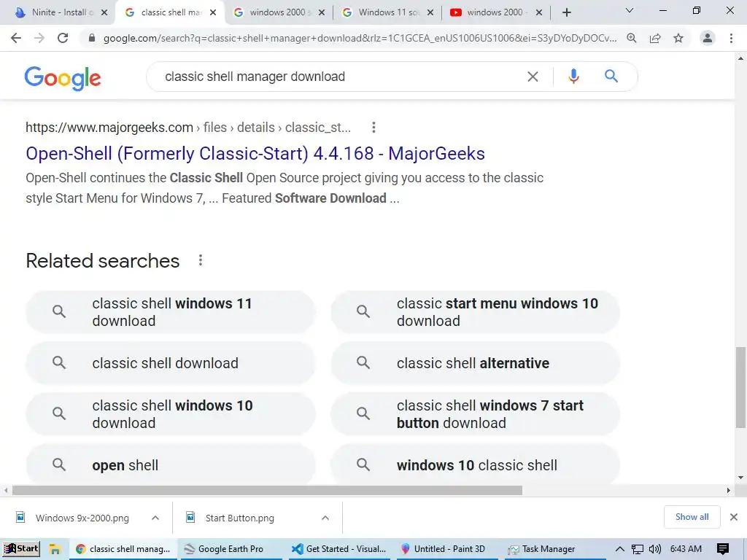Click the address bar URL
Screen dimensions: 747x560
coord(360,38)
